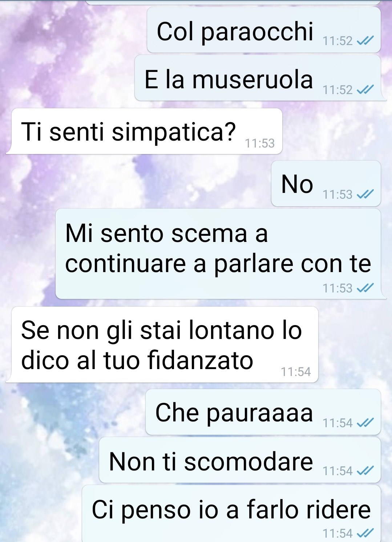Tap the double-check read receipt on 'Col paraocchi'

pyautogui.click(x=365, y=41)
